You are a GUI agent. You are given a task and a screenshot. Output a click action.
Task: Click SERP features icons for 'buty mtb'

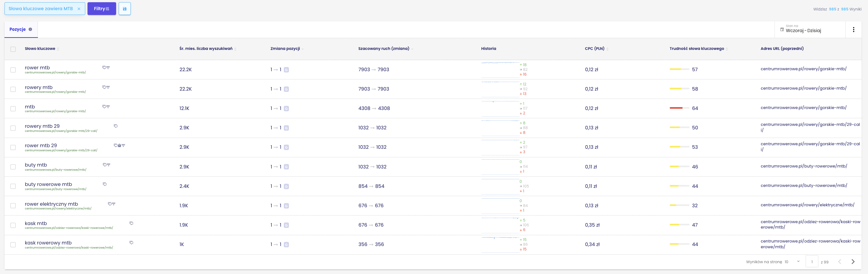pyautogui.click(x=107, y=165)
